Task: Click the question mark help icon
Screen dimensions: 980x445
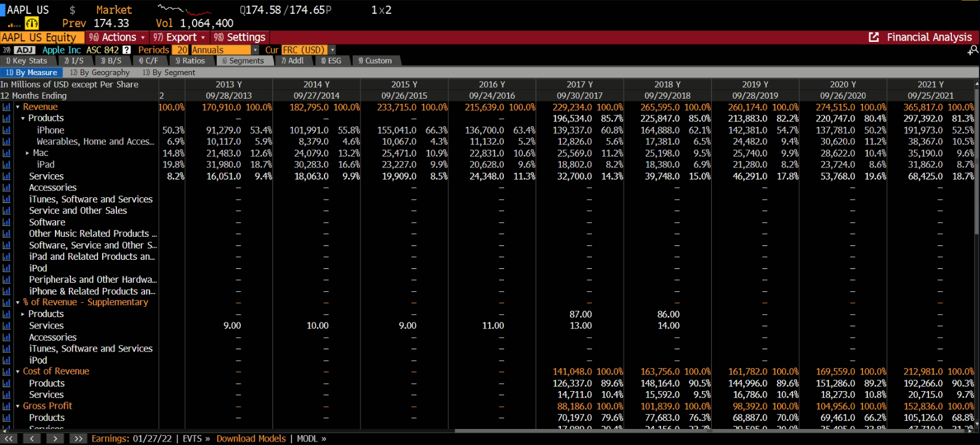Action: [x=127, y=50]
